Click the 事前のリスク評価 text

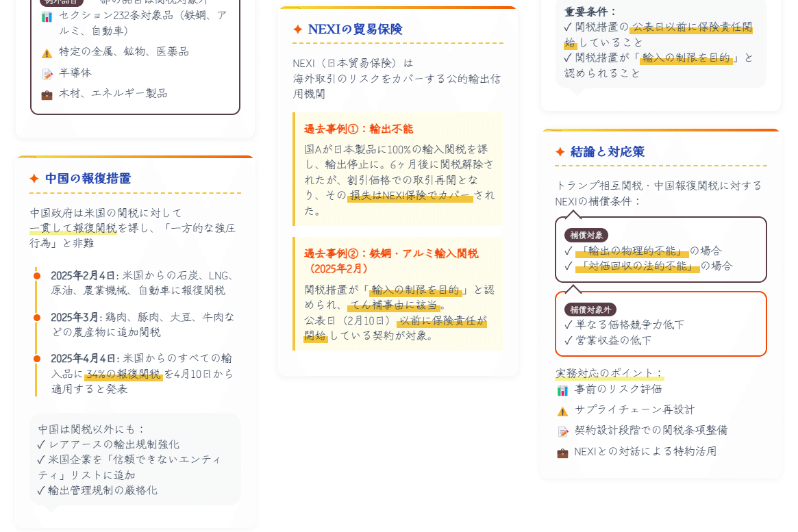coord(619,389)
